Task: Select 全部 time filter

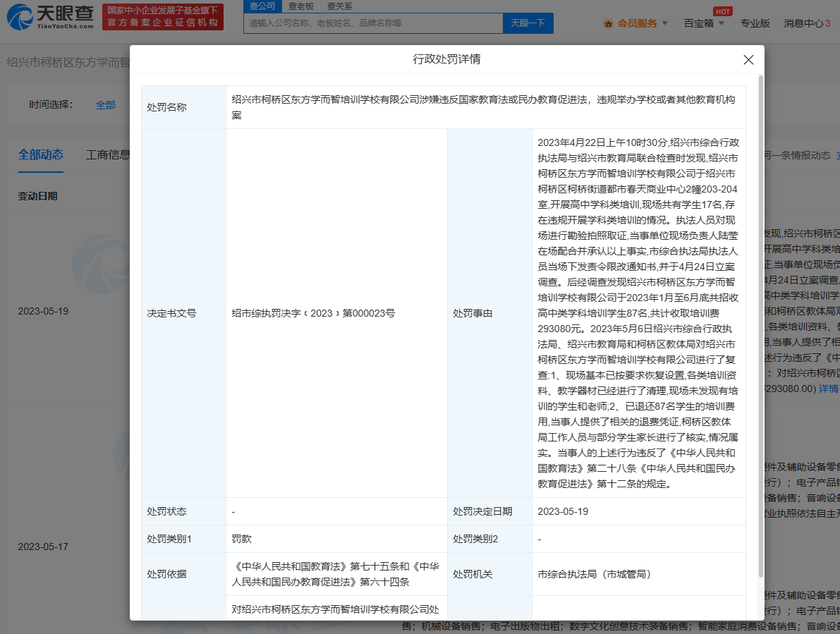Action: [x=106, y=105]
